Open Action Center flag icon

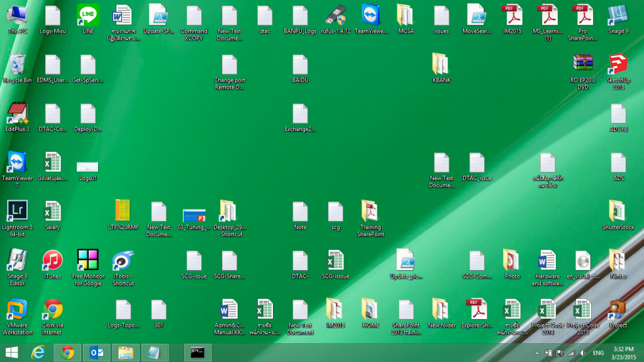[560, 353]
